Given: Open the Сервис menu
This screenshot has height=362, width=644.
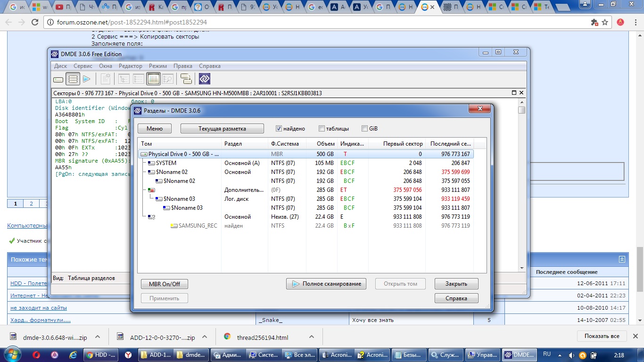Looking at the screenshot, I should coord(83,66).
